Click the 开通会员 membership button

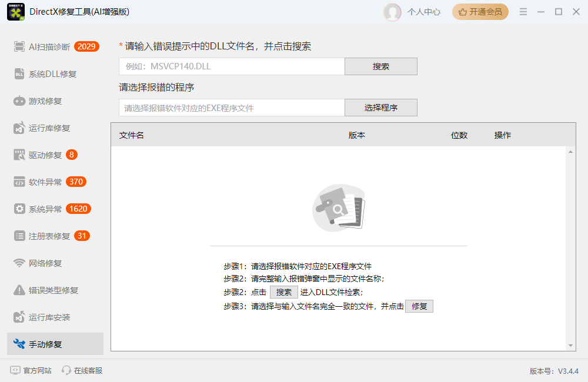click(x=480, y=12)
